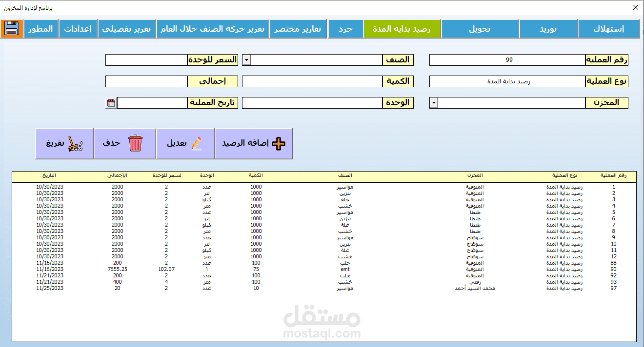This screenshot has width=644, height=347.
Task: Open the جرد tab
Action: [346, 29]
